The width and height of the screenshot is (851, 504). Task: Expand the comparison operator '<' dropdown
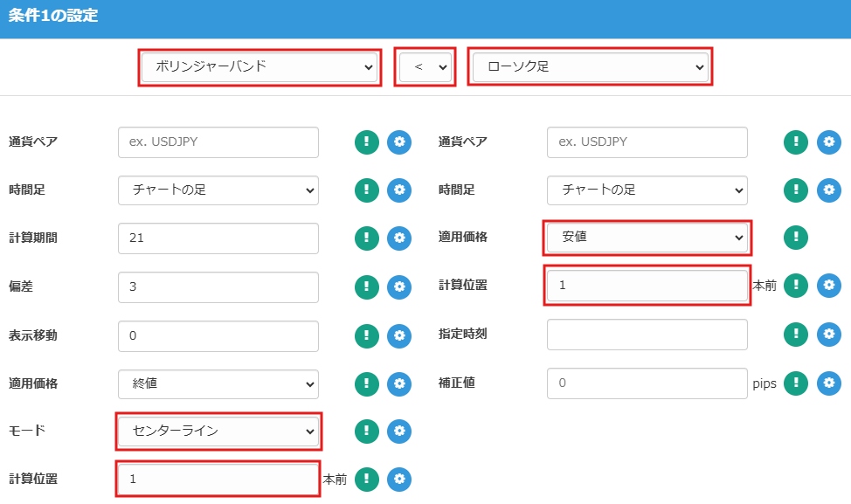[x=425, y=67]
